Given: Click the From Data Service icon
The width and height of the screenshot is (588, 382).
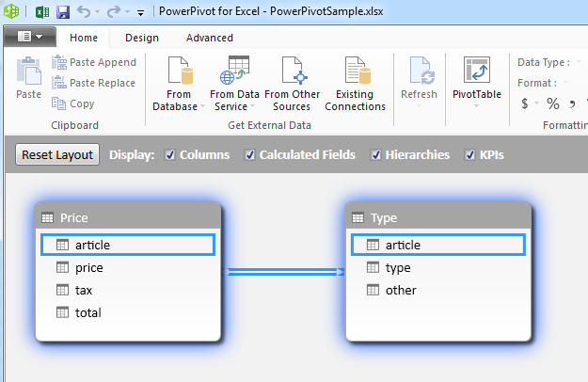Looking at the screenshot, I should [234, 72].
